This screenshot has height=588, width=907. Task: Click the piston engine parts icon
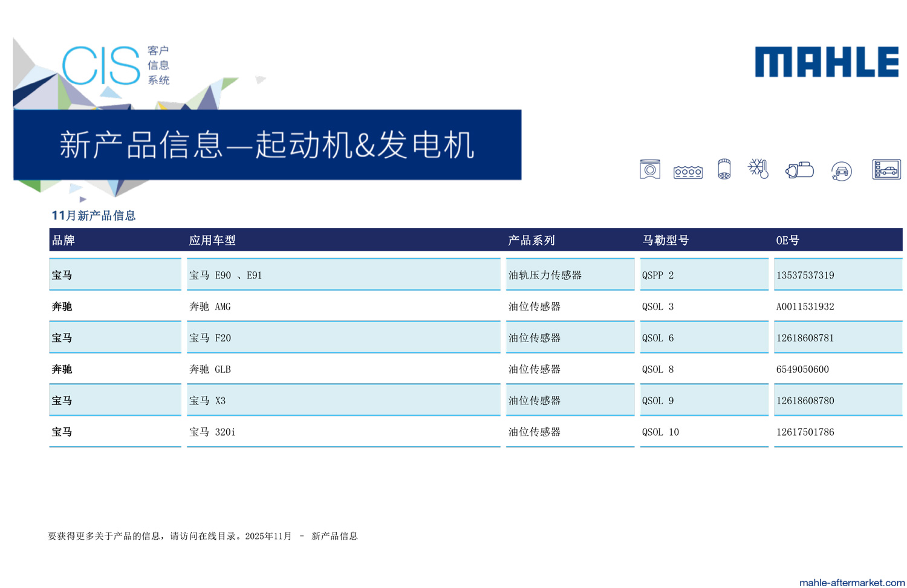coord(649,170)
